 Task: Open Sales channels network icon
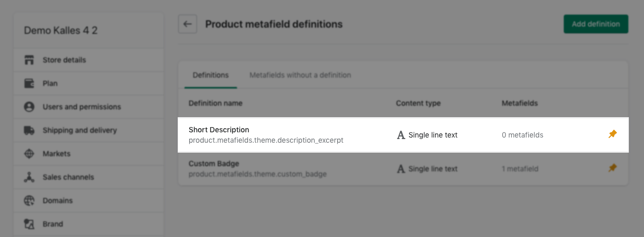click(x=29, y=177)
